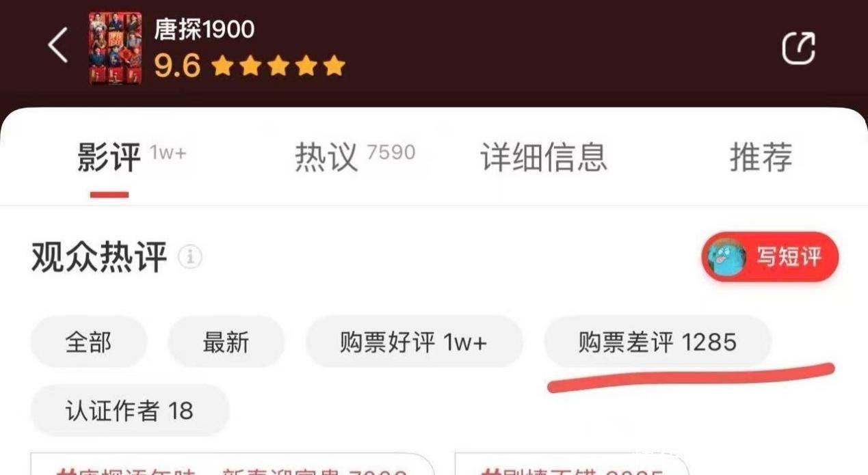Screen dimensions: 868x475
Task: Go to the 推荐 tab
Action: (761, 158)
